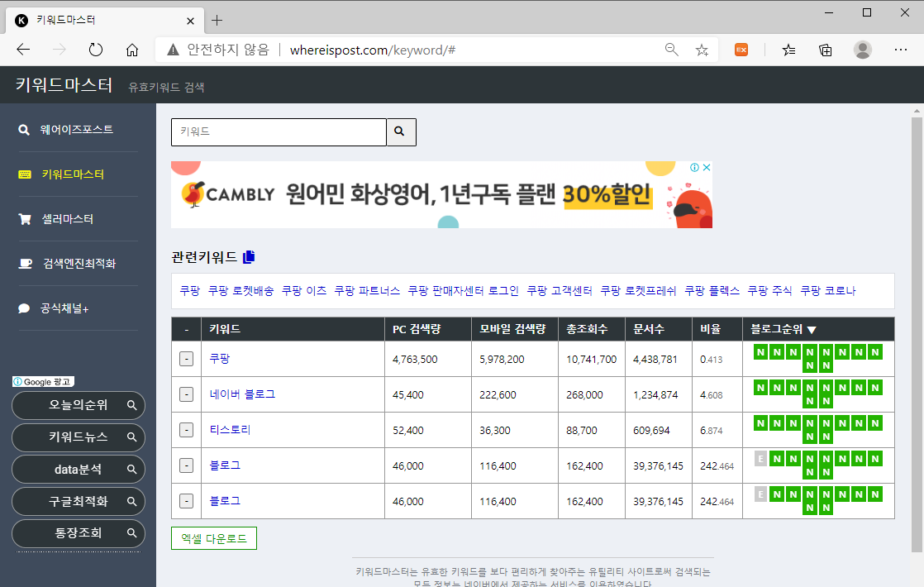The height and width of the screenshot is (587, 924).
Task: Open 검색엔진최적화 in the sidebar
Action: coord(79,264)
